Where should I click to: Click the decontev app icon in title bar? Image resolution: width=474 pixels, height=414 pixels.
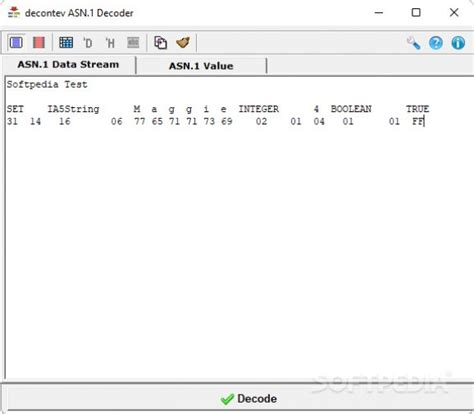[x=14, y=13]
